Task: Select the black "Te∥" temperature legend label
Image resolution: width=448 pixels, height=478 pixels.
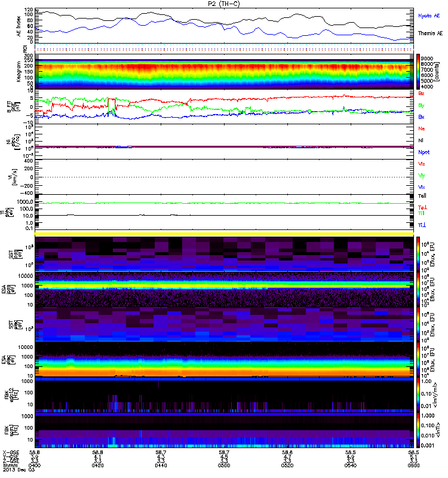Action: point(422,196)
